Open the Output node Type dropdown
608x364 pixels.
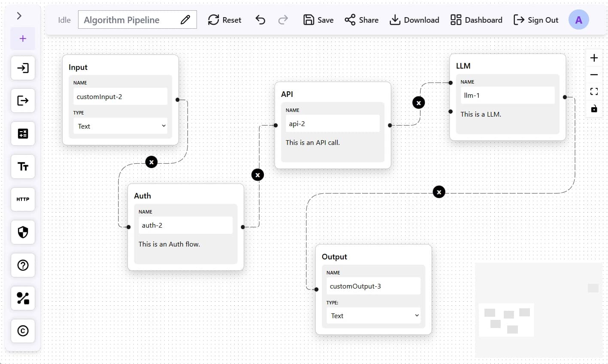[x=373, y=316]
